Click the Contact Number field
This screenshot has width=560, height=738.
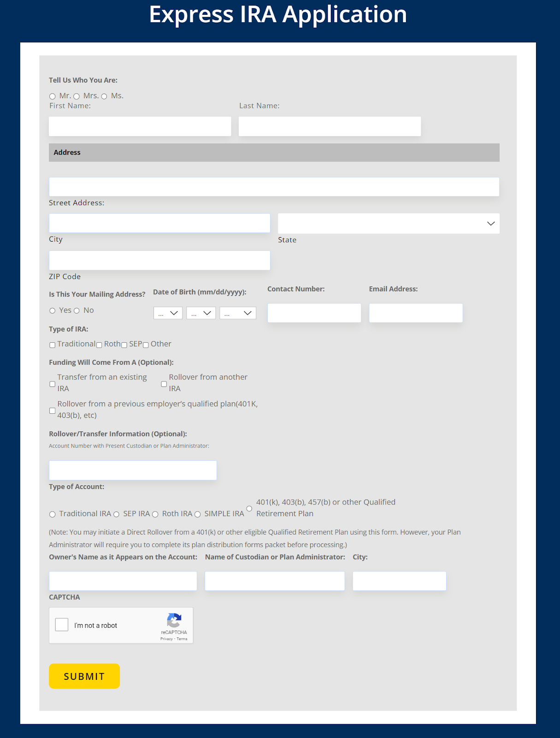[x=314, y=313]
